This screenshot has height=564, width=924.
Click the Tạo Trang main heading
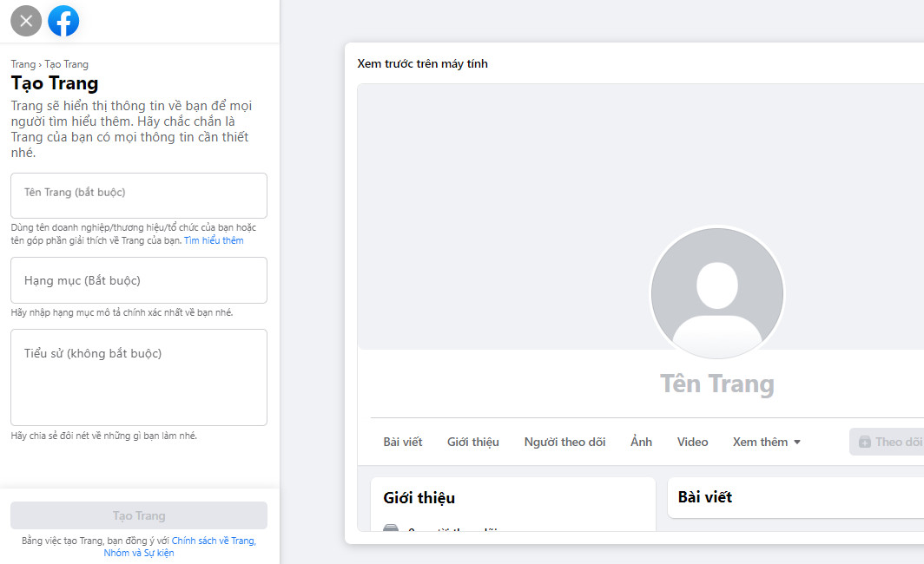click(55, 83)
